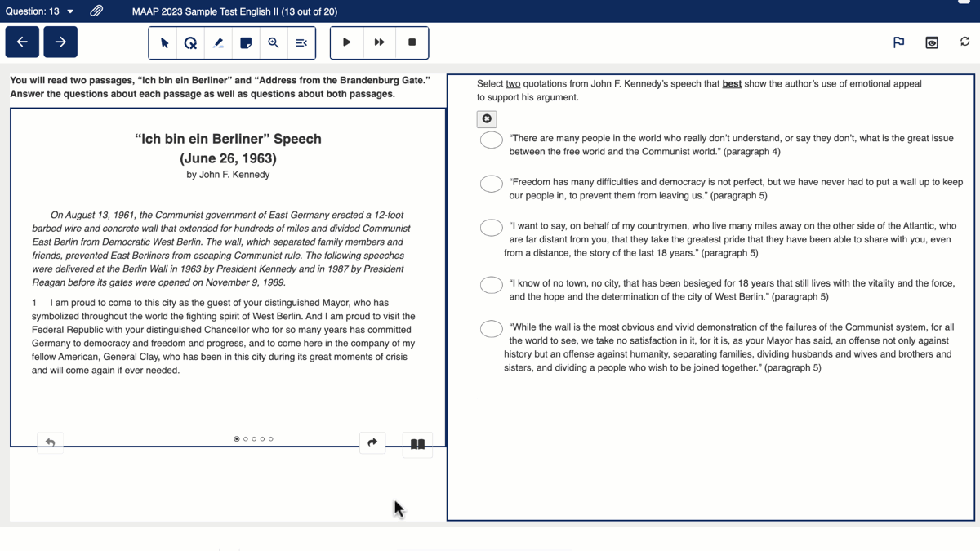Click the underlined word "two" in the prompt
Image resolution: width=980 pixels, height=551 pixels.
(x=513, y=83)
